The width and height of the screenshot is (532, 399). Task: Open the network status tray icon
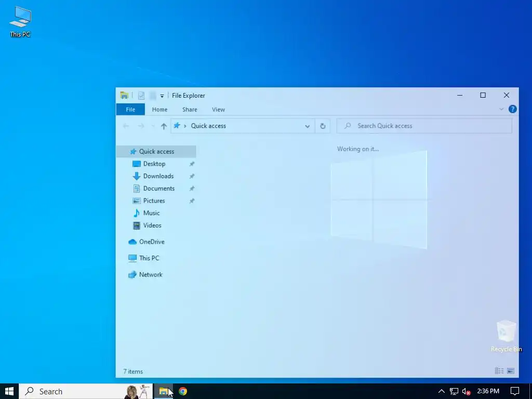454,392
